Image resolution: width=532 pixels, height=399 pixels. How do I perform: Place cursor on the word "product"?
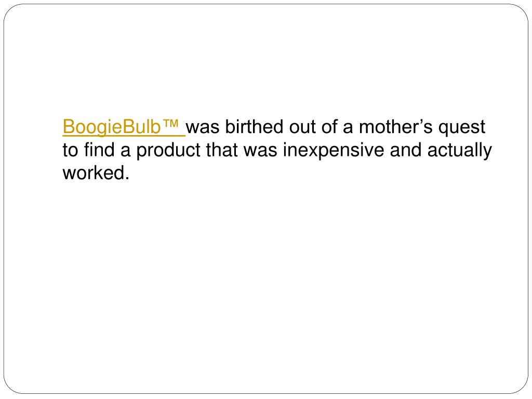tap(168, 150)
